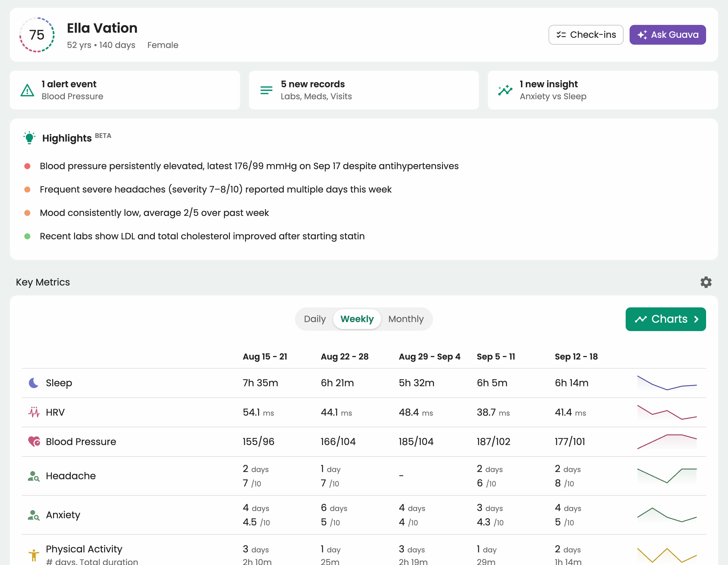This screenshot has height=565, width=728.
Task: Switch metrics view to Monthly
Action: (406, 319)
